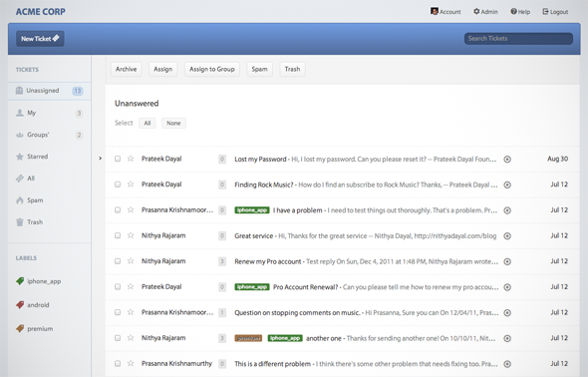Click Prasanna Krishnamurthy sender name
This screenshot has width=588, height=377.
(x=176, y=363)
